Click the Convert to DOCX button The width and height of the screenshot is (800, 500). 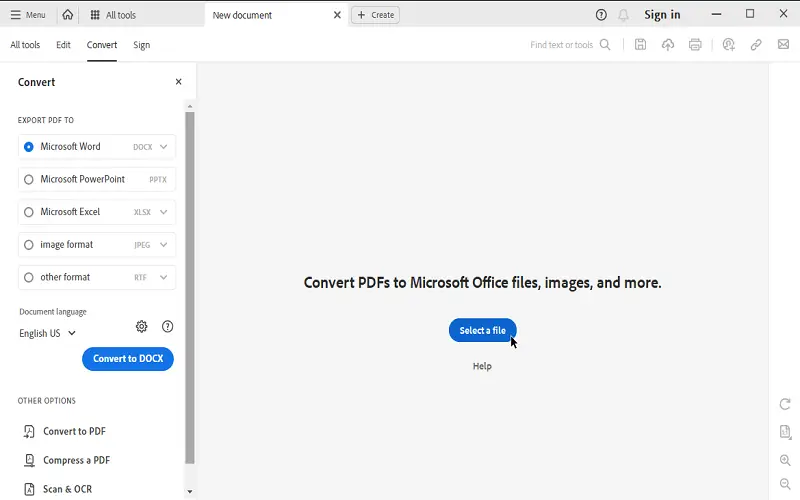[x=128, y=359]
